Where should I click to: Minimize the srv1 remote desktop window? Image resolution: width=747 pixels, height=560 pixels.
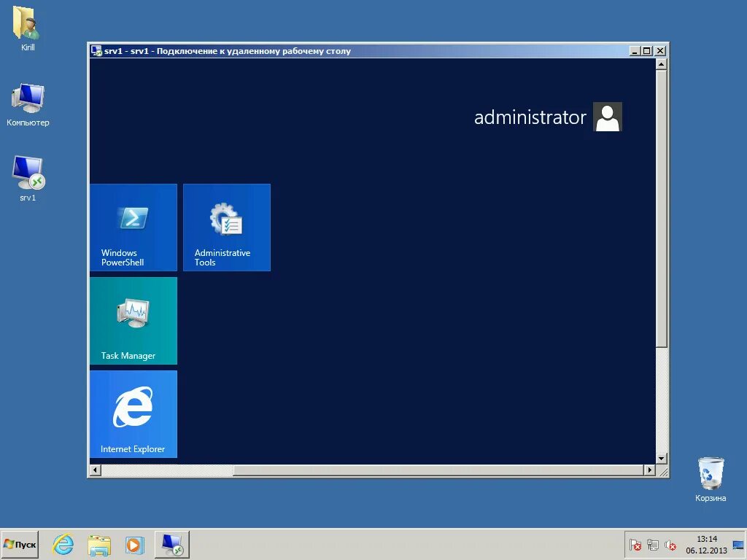click(634, 51)
